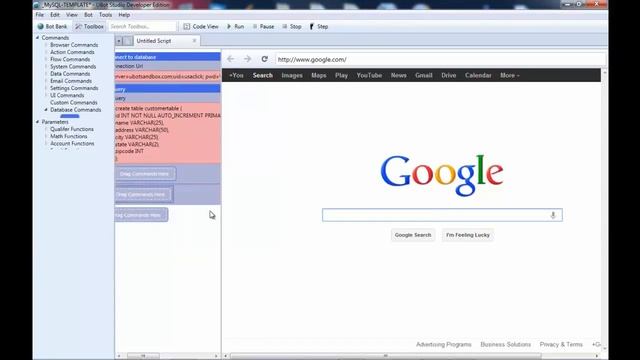The image size is (640, 360).
Task: Open the Calendar link
Action: (478, 76)
